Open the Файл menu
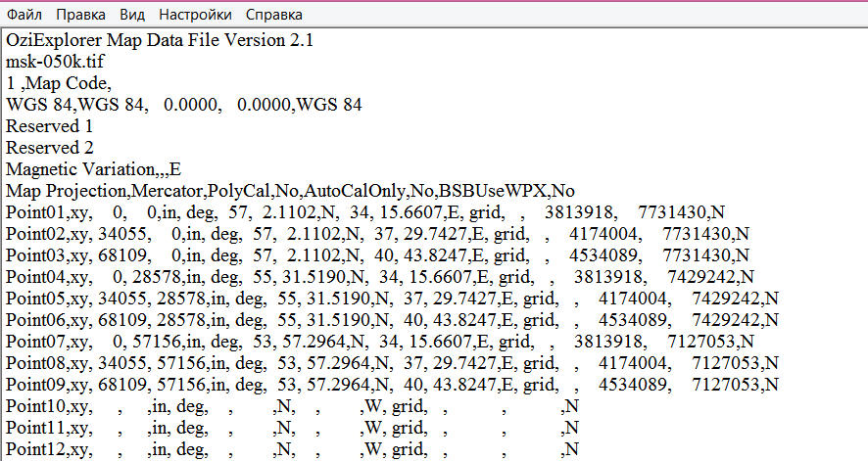868x461 pixels. pyautogui.click(x=24, y=15)
